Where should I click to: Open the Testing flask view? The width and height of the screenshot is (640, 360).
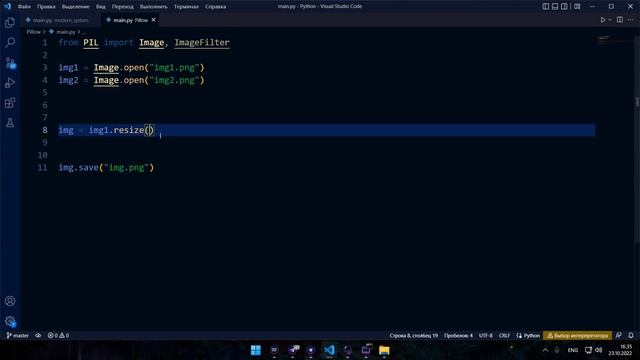pyautogui.click(x=10, y=123)
